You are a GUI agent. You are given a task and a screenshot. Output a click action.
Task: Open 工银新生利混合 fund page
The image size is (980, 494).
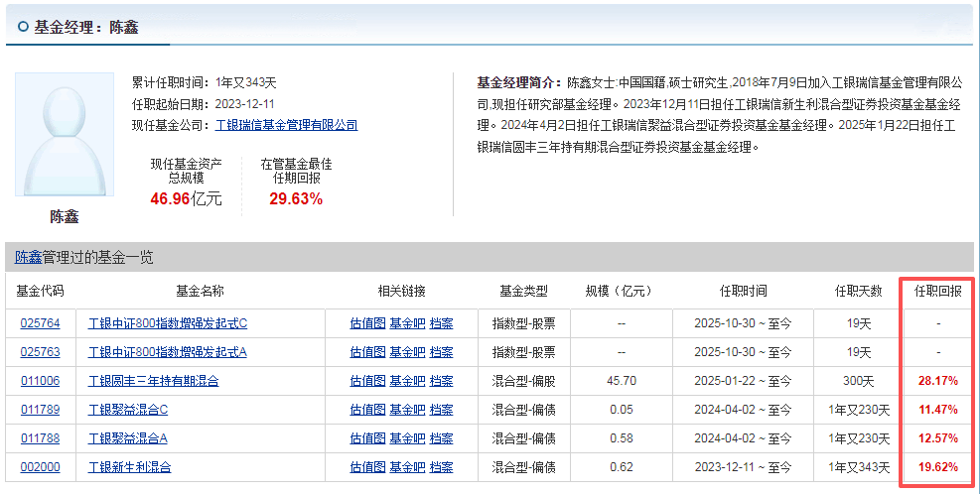point(129,467)
